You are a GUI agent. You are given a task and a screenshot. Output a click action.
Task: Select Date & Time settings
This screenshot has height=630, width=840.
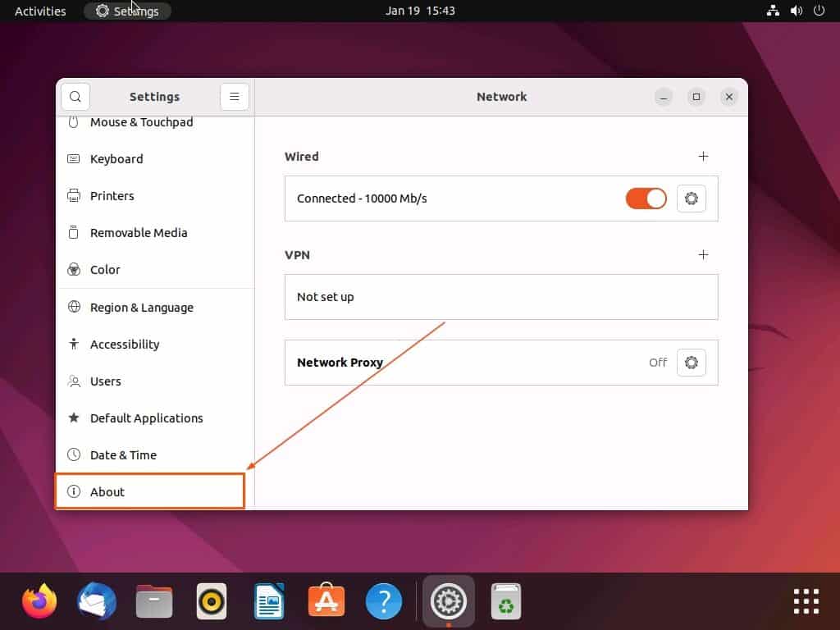pos(123,454)
